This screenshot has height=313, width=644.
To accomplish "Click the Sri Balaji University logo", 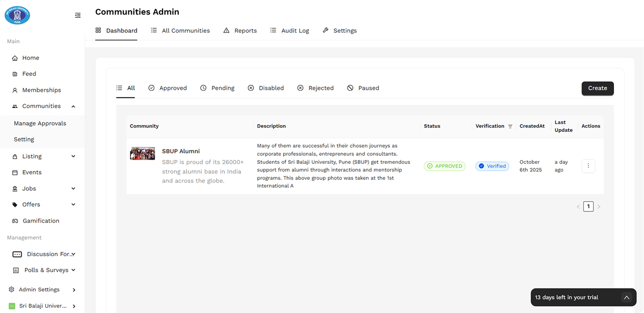I will tap(18, 15).
